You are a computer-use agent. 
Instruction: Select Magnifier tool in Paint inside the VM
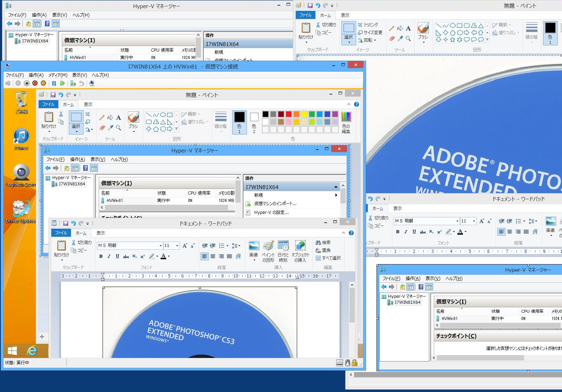coord(119,128)
